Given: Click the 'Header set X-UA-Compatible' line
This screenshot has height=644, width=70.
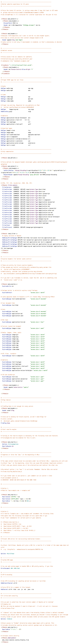Looking at the screenshot, I should (22, 25).
